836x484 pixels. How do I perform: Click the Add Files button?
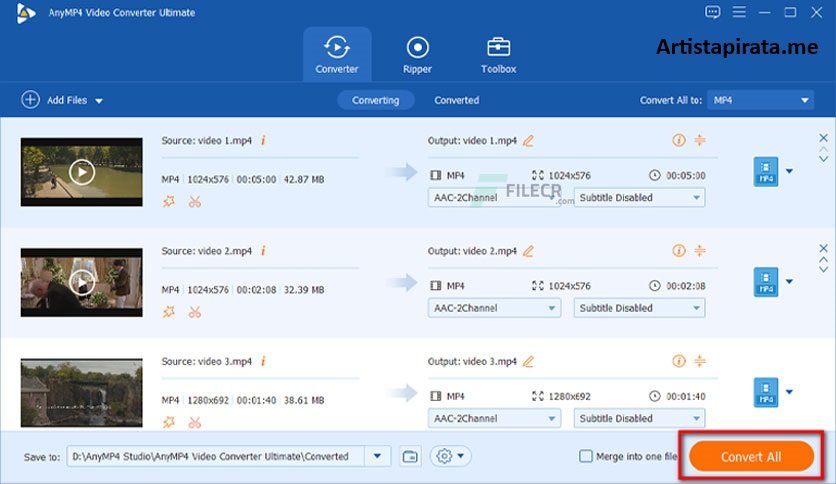click(62, 100)
